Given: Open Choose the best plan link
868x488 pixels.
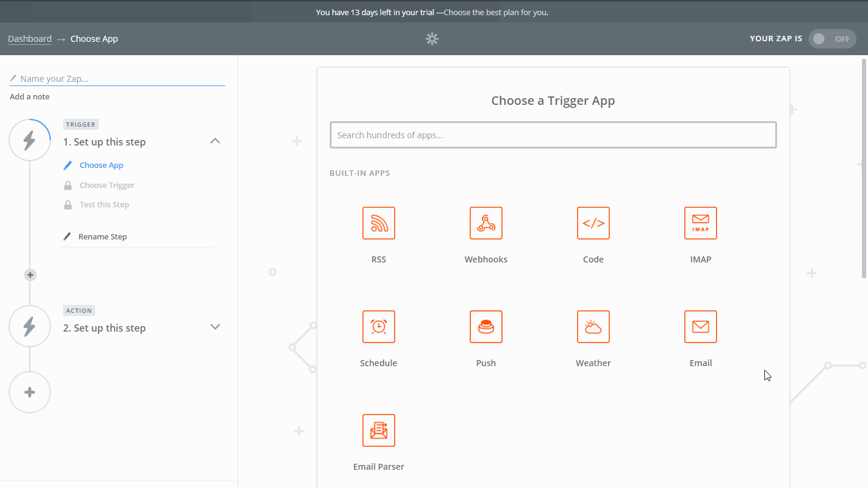Looking at the screenshot, I should [496, 12].
